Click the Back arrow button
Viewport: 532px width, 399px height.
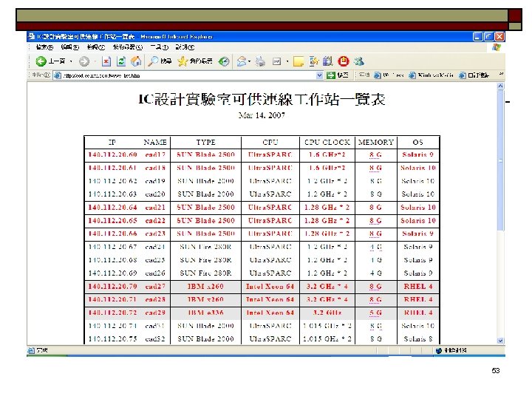tap(41, 61)
